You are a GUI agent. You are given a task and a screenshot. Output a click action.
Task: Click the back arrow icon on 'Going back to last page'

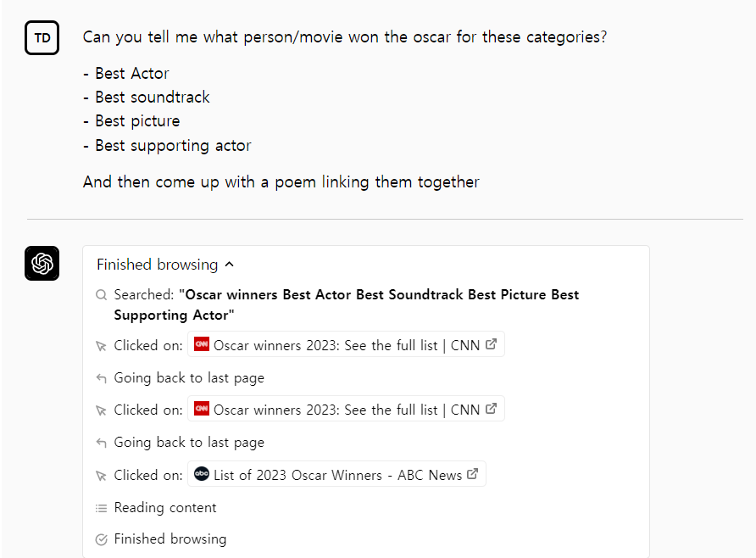(x=102, y=377)
